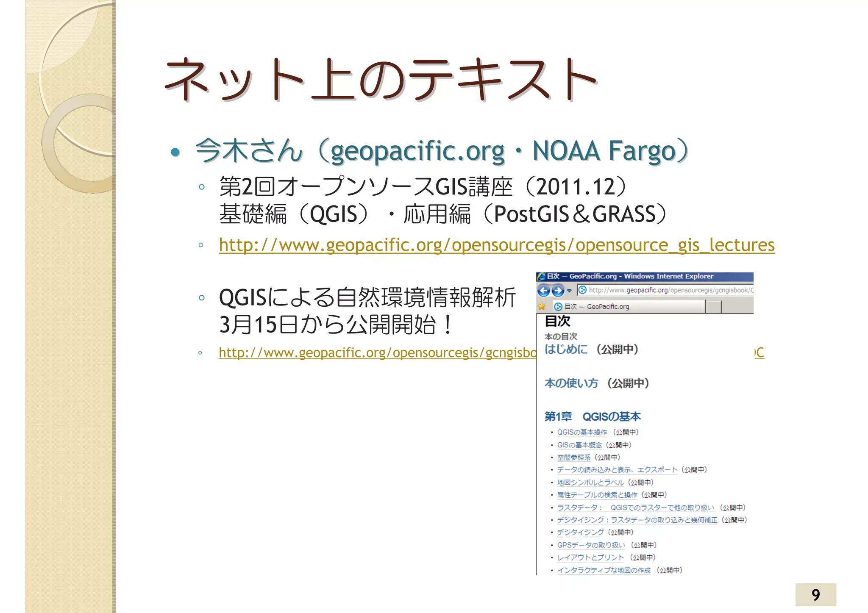Open the ラスタデータの取り込みと幾何補正 link
This screenshot has width=868, height=613.
tap(637, 520)
